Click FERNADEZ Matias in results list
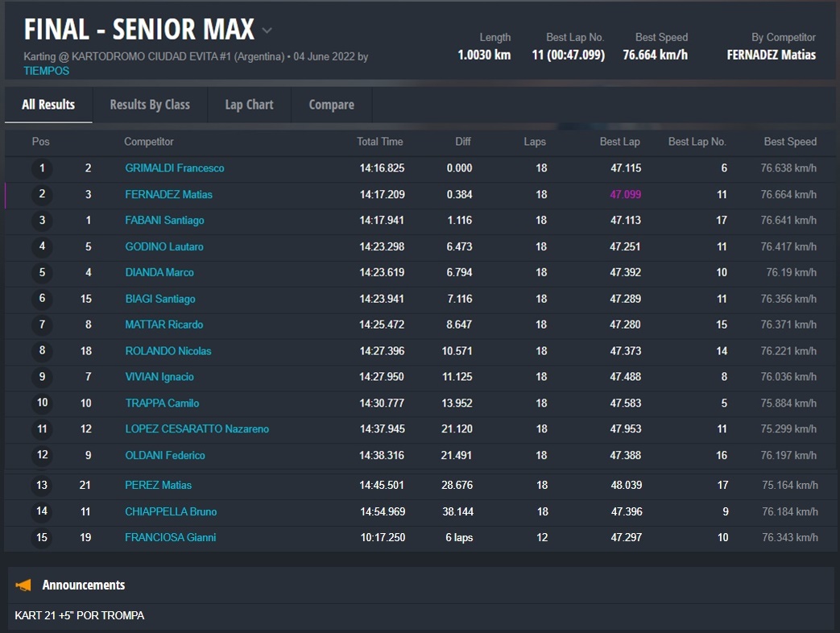840x633 pixels. pyautogui.click(x=168, y=194)
